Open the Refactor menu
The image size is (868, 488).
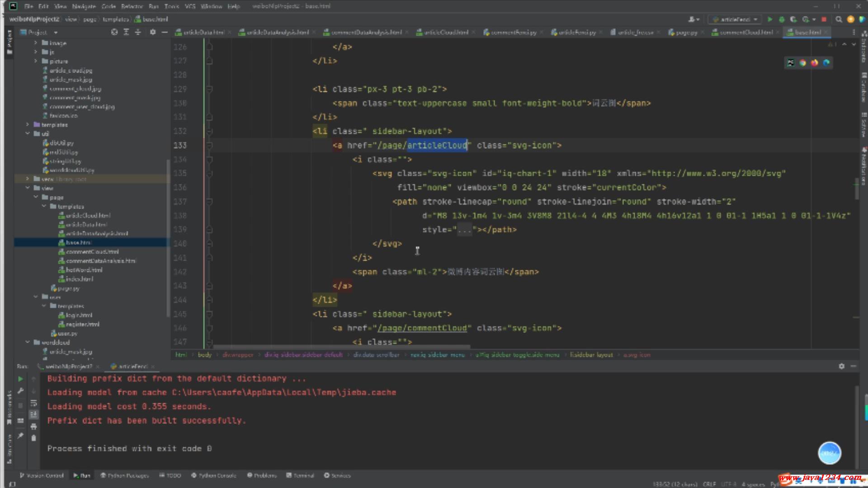132,6
